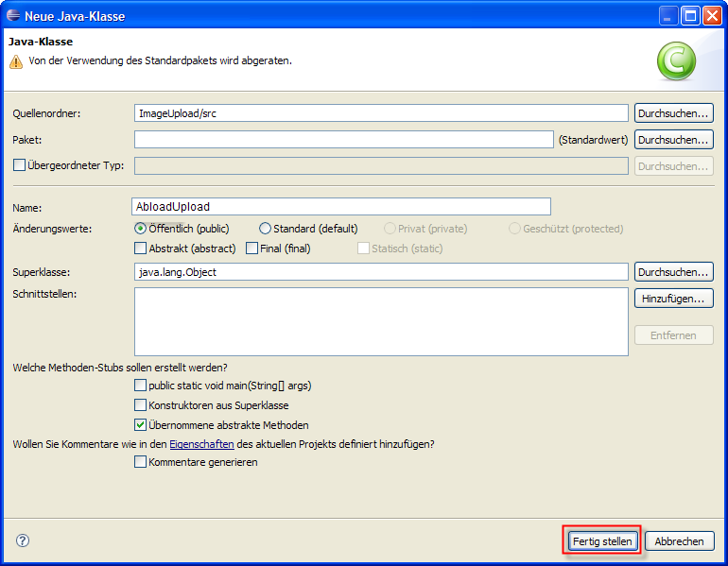Click into the Name text field
The height and width of the screenshot is (566, 728).
tap(341, 207)
